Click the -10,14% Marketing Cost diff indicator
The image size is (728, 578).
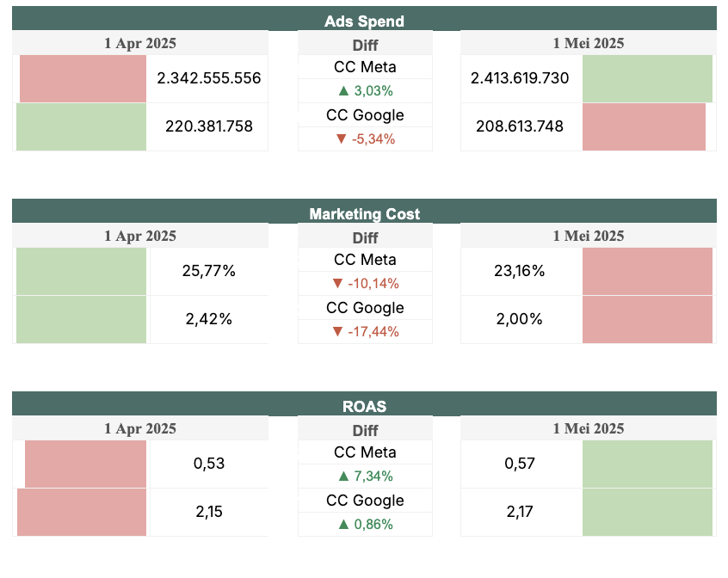point(365,283)
